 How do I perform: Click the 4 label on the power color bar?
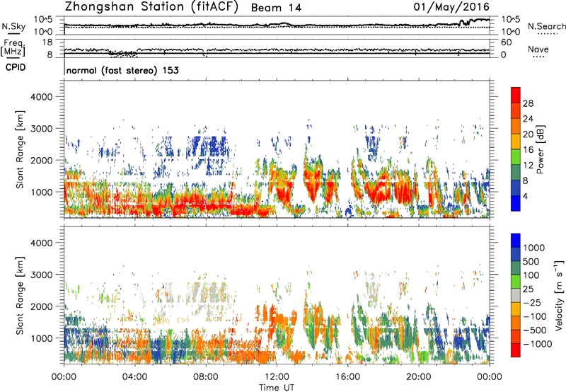pos(525,196)
